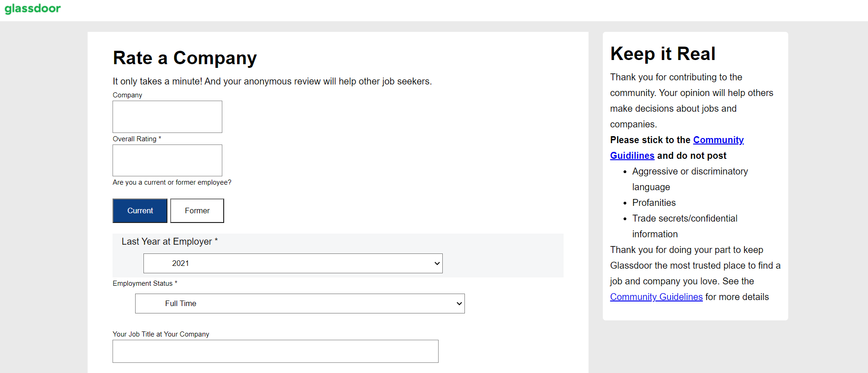The width and height of the screenshot is (868, 373).
Task: Click the 'Last Year at Employer *' label
Action: (x=170, y=241)
